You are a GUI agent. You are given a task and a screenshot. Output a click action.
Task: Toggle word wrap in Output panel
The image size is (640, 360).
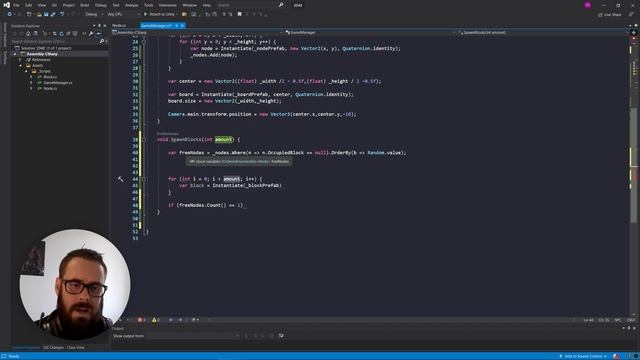point(281,336)
